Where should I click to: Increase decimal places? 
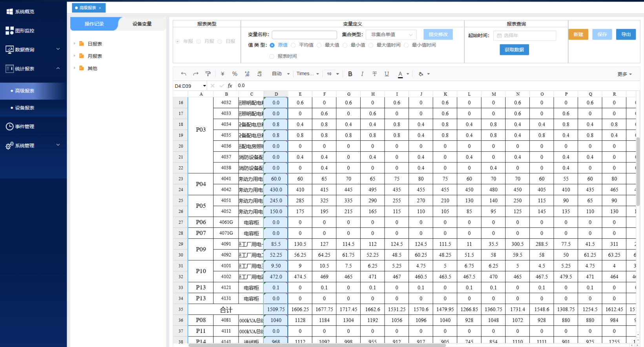click(259, 74)
